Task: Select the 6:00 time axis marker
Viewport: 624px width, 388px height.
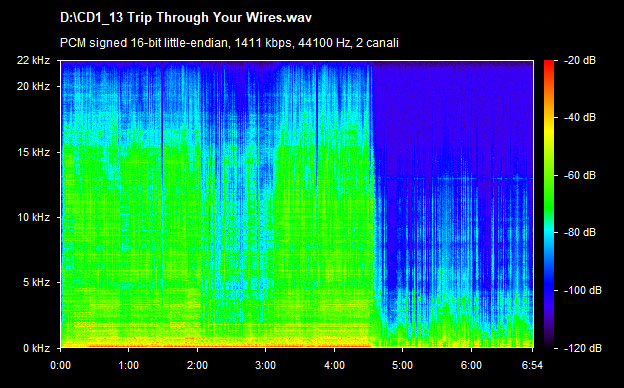Action: pos(471,365)
